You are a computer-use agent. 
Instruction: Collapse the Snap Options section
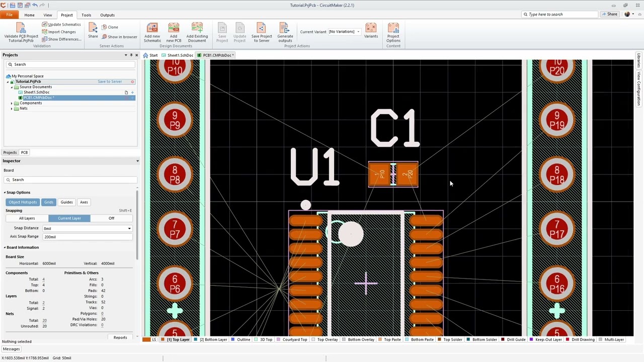click(5, 193)
